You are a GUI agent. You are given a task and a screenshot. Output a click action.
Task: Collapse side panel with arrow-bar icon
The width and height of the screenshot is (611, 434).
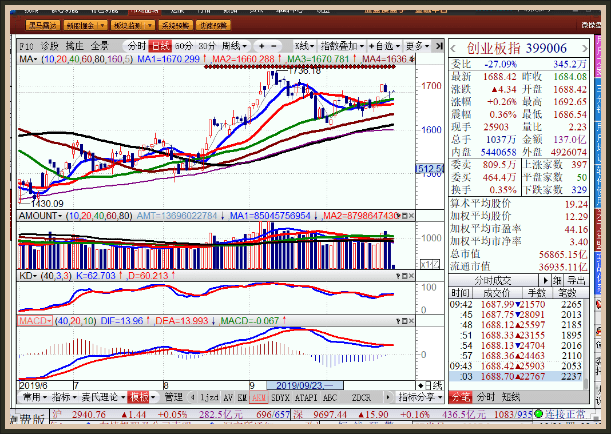[439, 46]
